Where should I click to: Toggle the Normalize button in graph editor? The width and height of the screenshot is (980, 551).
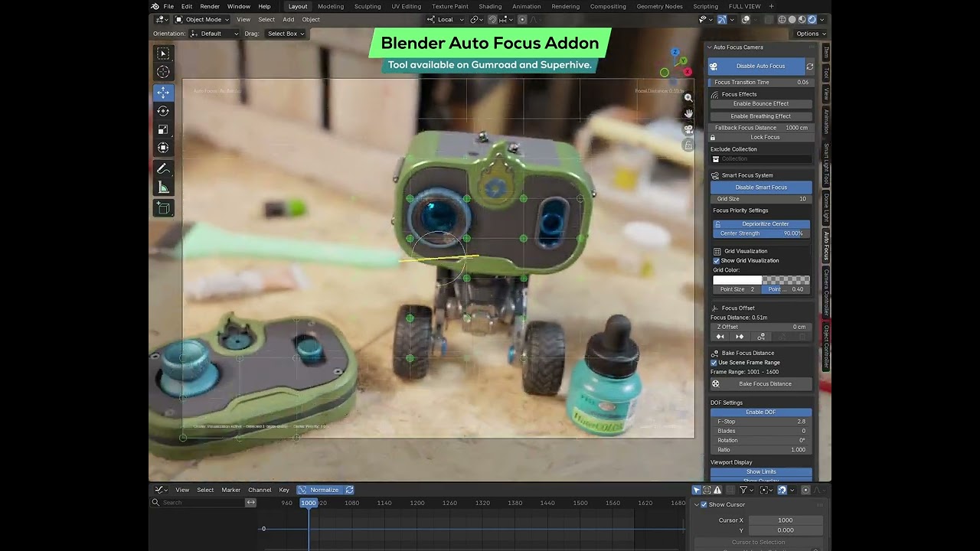[318, 490]
